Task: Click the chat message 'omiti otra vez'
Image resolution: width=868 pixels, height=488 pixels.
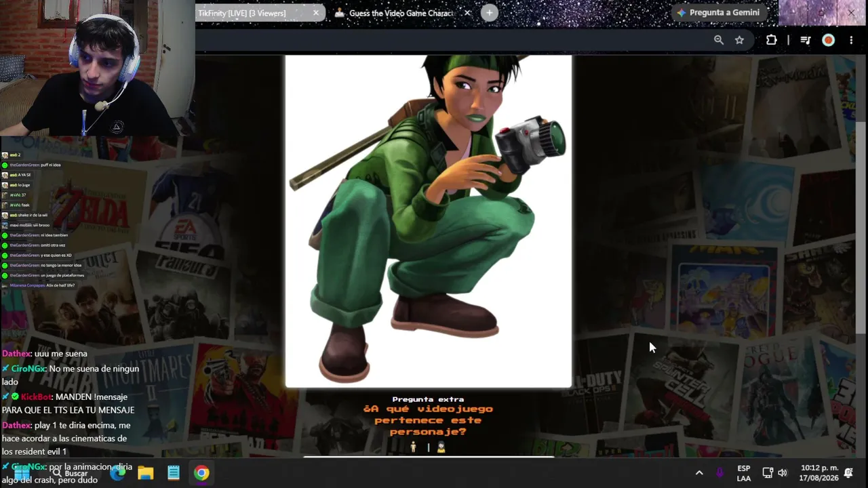Action: click(x=34, y=245)
